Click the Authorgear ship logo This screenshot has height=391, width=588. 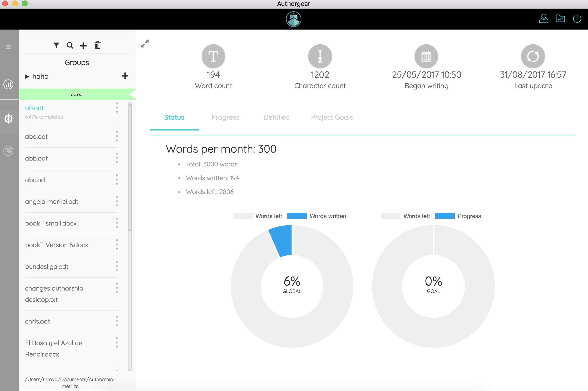pyautogui.click(x=294, y=19)
